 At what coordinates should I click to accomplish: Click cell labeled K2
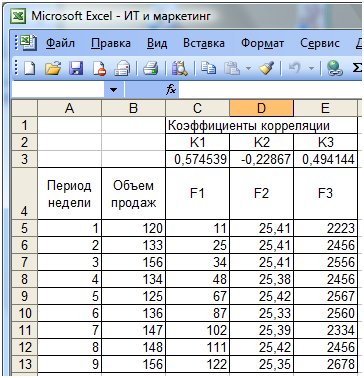261,142
